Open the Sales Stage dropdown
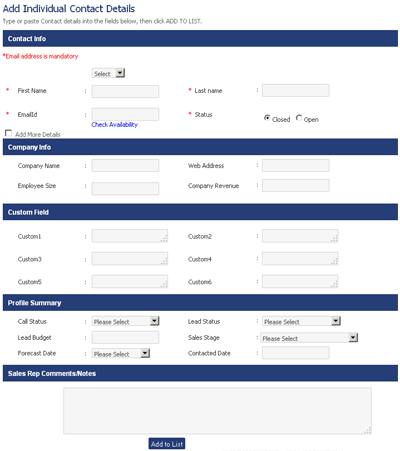 pos(309,338)
